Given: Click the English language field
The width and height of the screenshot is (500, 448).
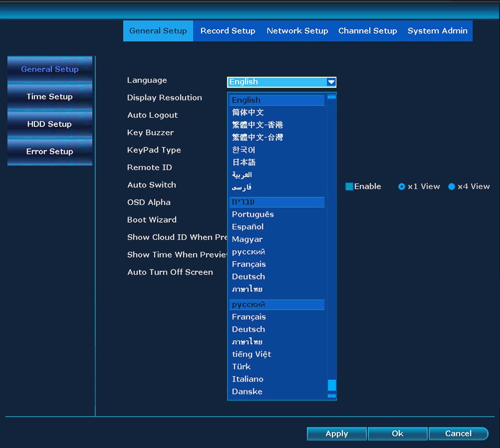Looking at the screenshot, I should [282, 82].
